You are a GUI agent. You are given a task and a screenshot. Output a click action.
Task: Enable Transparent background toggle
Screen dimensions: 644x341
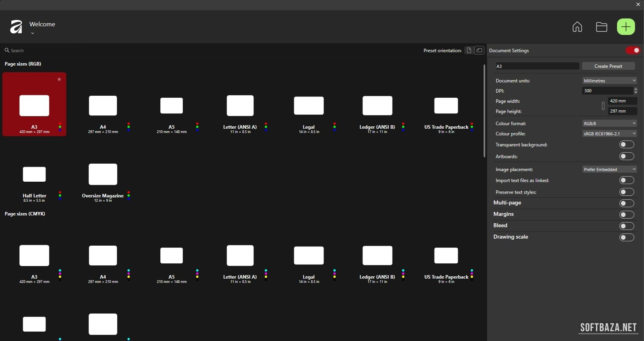[x=626, y=145]
